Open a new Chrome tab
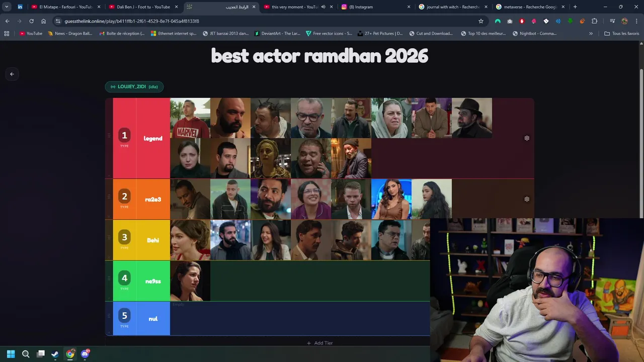644x362 pixels. coord(575,7)
